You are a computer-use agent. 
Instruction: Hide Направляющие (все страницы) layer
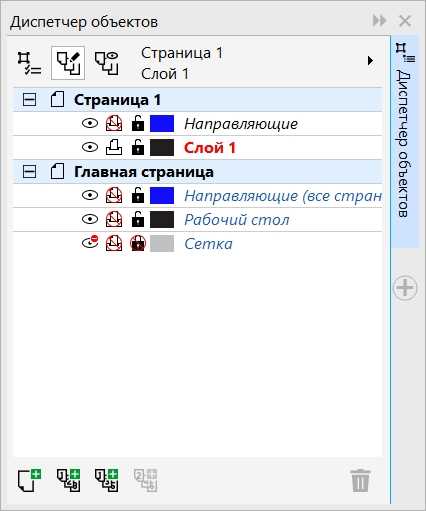pyautogui.click(x=90, y=196)
